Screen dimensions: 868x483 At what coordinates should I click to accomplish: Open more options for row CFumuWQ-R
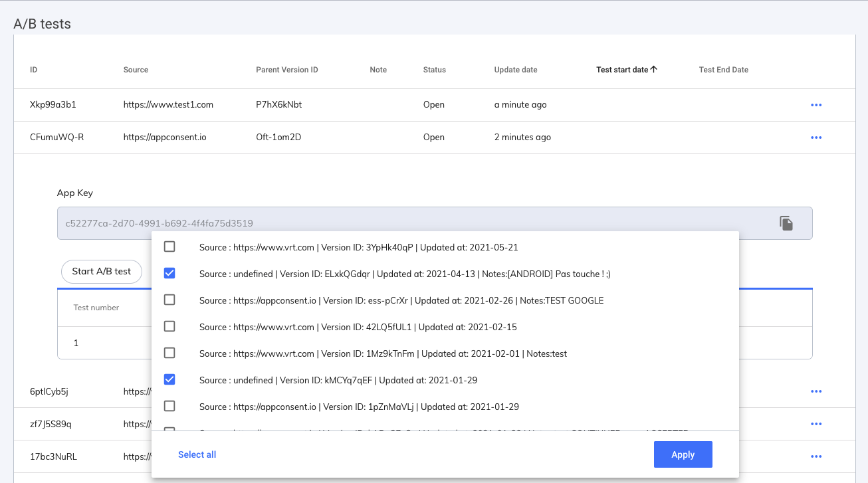pyautogui.click(x=816, y=138)
